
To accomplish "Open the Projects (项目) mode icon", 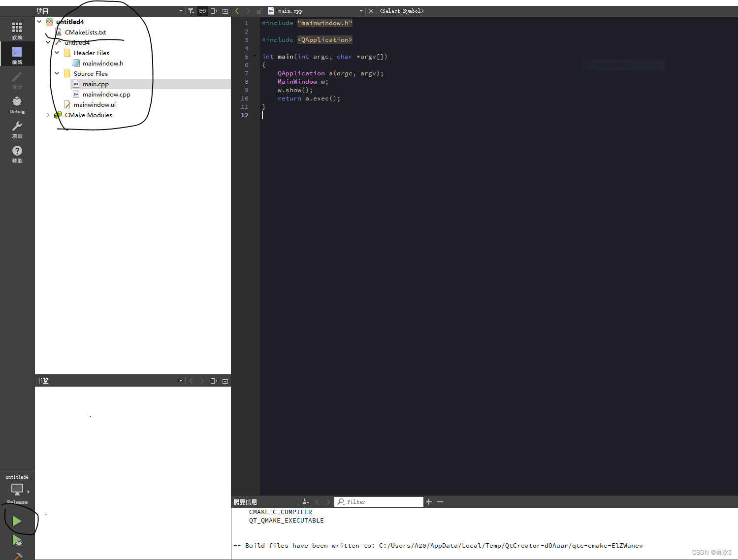I will click(x=17, y=129).
